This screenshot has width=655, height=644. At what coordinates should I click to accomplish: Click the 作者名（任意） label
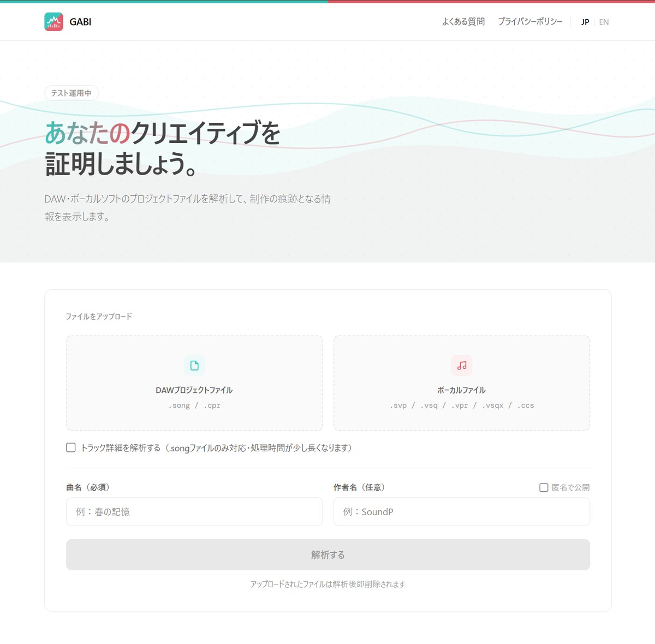coord(360,487)
